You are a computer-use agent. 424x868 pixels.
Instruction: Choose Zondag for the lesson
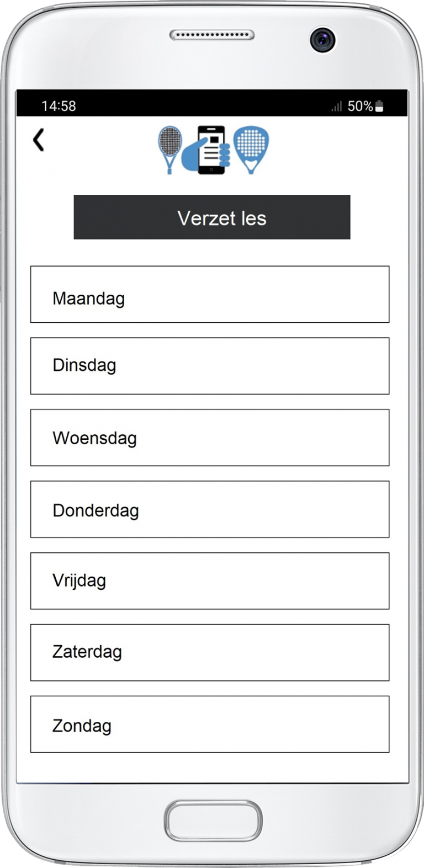(x=210, y=725)
